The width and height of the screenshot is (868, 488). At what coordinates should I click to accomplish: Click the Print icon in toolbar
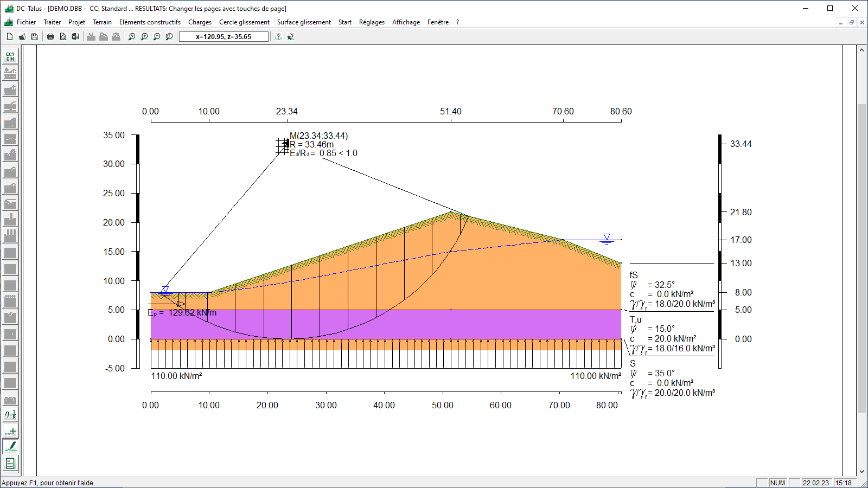click(x=50, y=36)
